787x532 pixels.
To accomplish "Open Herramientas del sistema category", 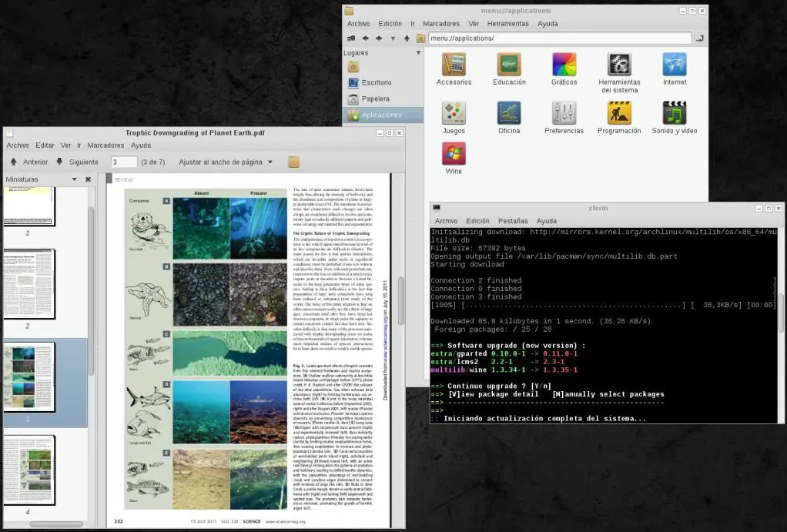I will [619, 65].
